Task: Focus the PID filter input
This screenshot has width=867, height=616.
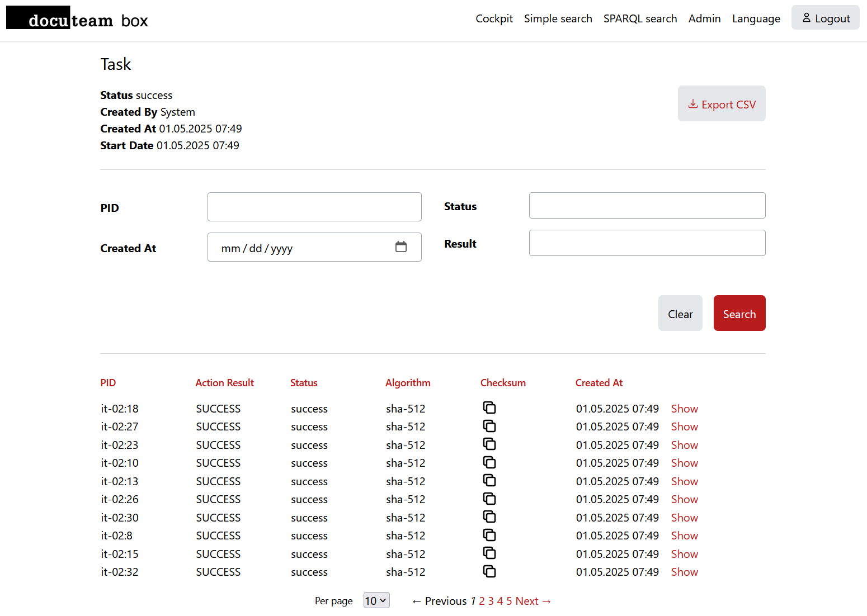Action: point(314,207)
